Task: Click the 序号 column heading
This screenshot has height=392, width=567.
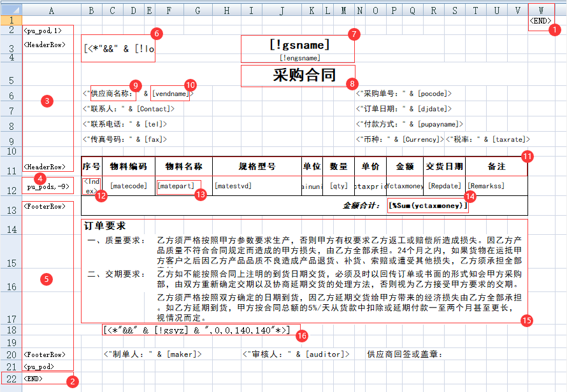Action: click(x=92, y=166)
